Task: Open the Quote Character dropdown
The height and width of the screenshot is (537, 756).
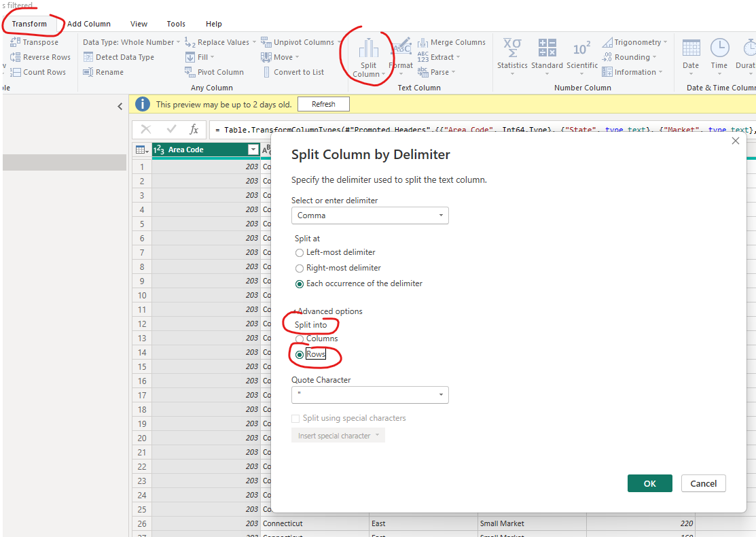Action: pyautogui.click(x=370, y=395)
